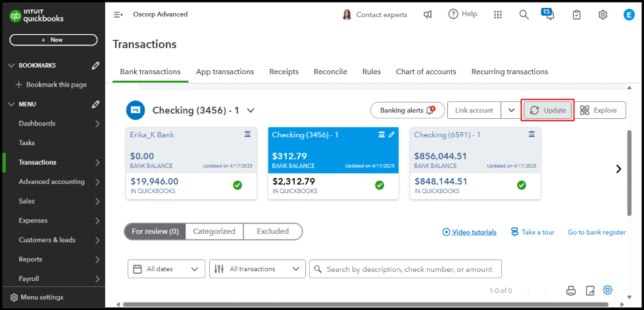Open the All dates dropdown

coord(166,269)
